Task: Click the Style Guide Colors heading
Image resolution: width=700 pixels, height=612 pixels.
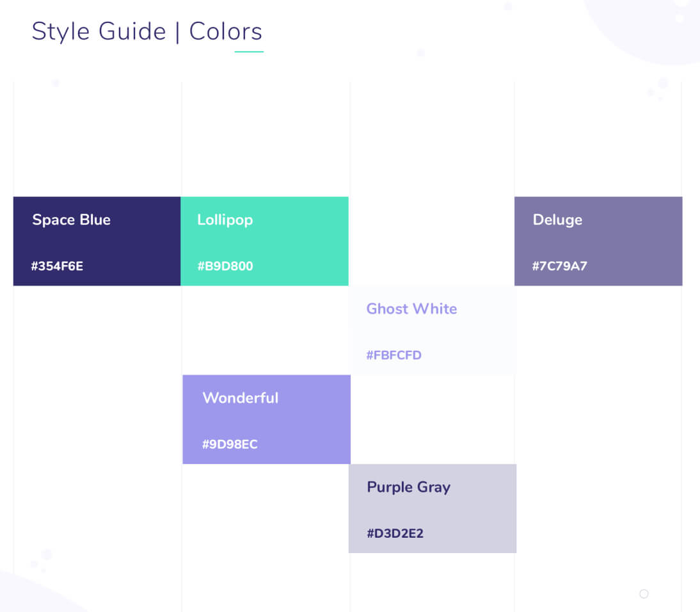Action: (x=147, y=31)
